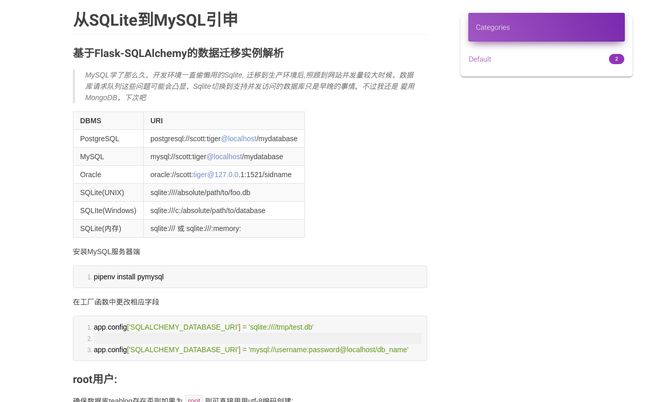Select the SQLite(内存) table cell
This screenshot has height=402, width=650.
[x=108, y=228]
